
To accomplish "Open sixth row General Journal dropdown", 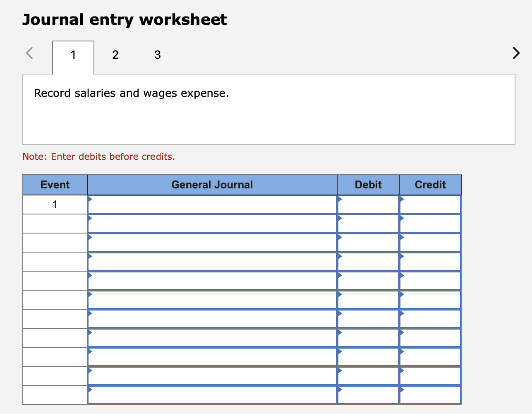I will pos(212,300).
